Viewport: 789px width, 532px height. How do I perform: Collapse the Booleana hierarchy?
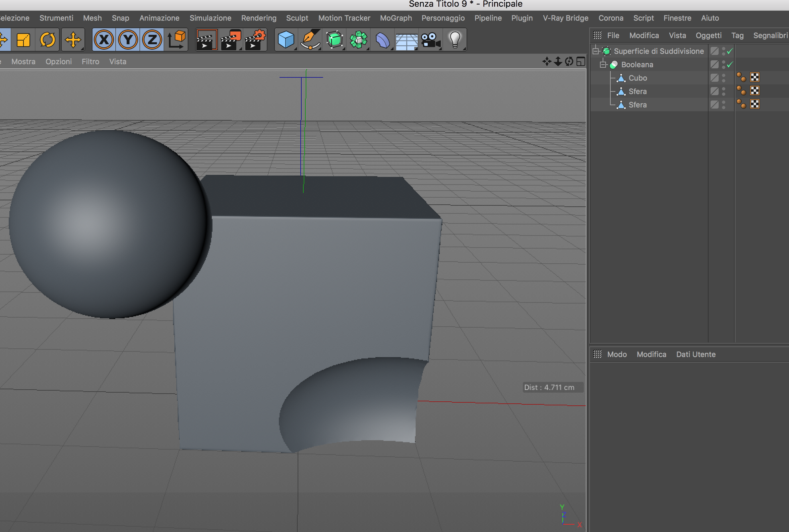[603, 64]
